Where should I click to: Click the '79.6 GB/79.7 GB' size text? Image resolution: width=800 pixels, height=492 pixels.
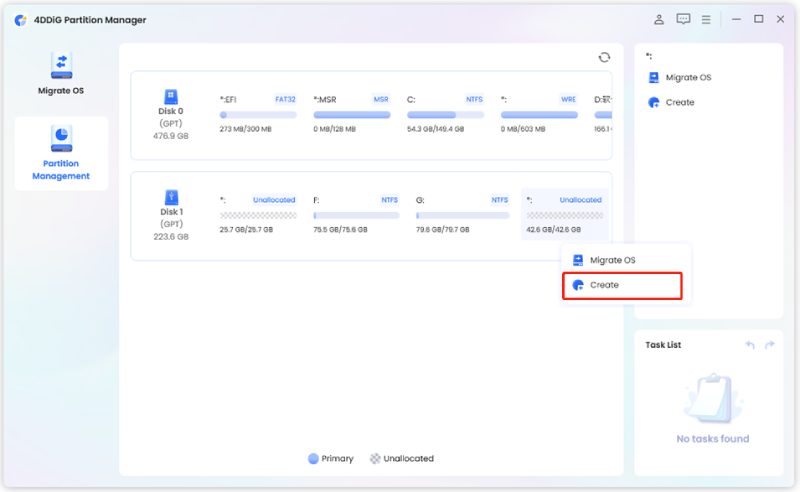pos(442,230)
